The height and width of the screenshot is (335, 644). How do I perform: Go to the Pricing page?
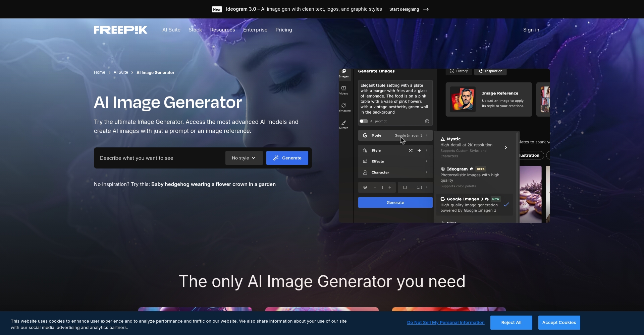coord(284,30)
